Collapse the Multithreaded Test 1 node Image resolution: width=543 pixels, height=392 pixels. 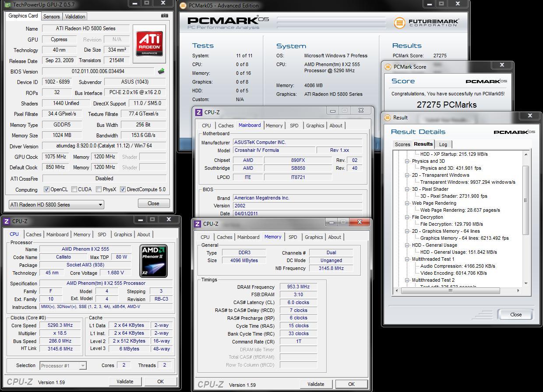click(x=407, y=259)
